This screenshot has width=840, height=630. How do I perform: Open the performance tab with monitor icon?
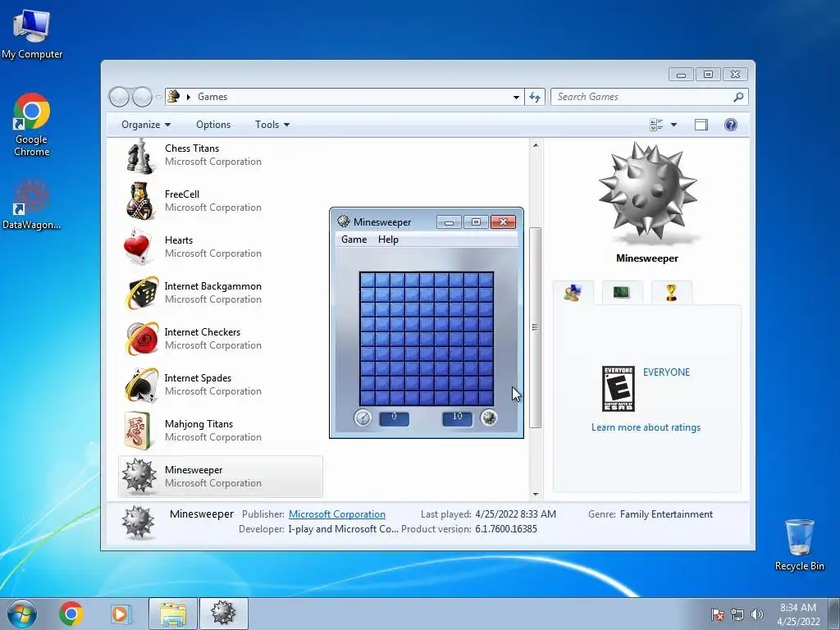point(622,293)
